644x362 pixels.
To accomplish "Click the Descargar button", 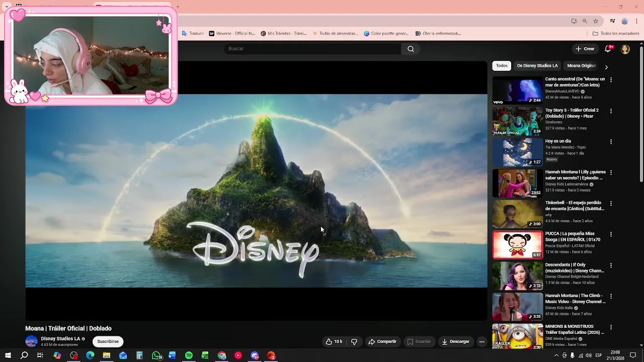I will tap(455, 341).
